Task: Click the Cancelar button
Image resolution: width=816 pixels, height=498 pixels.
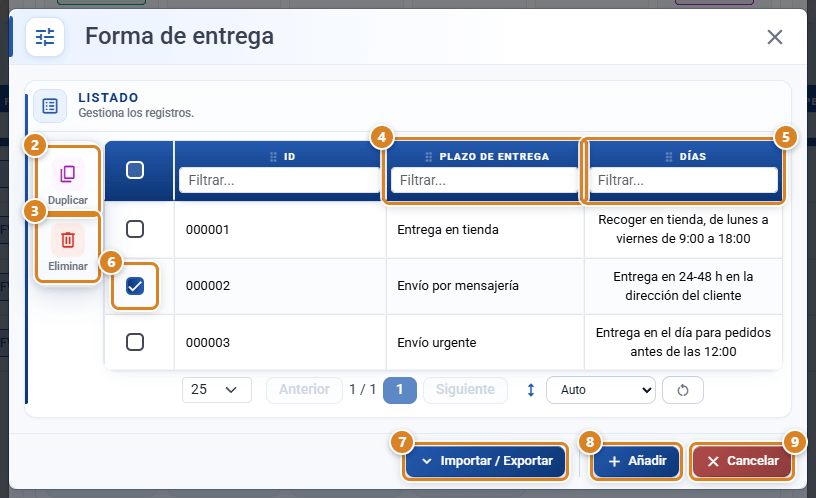Action: 742,461
